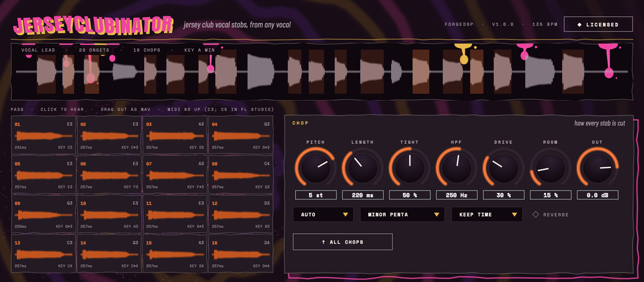
Task: Click the 250 Hz value field
Action: pos(457,195)
